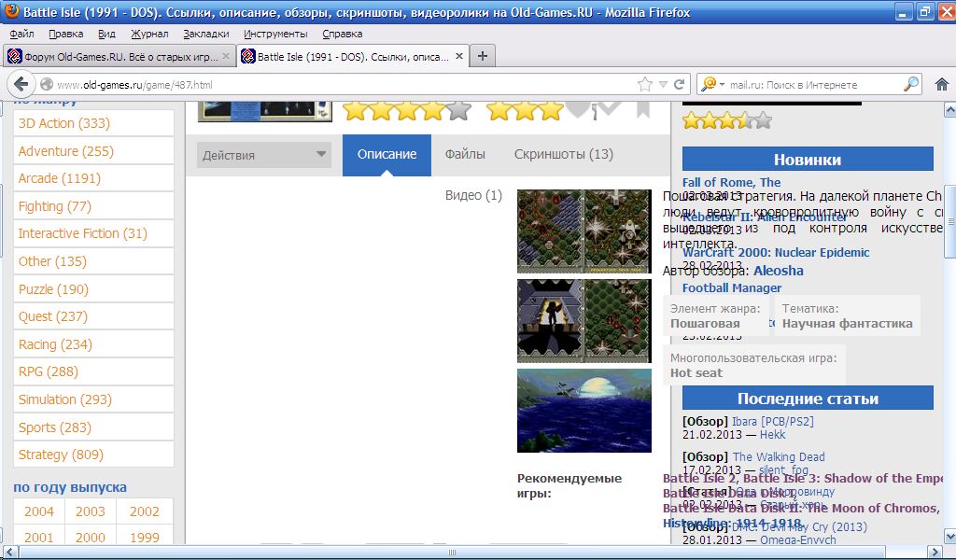
Task: Open the hex map screenshot thumbnail
Action: click(x=584, y=231)
